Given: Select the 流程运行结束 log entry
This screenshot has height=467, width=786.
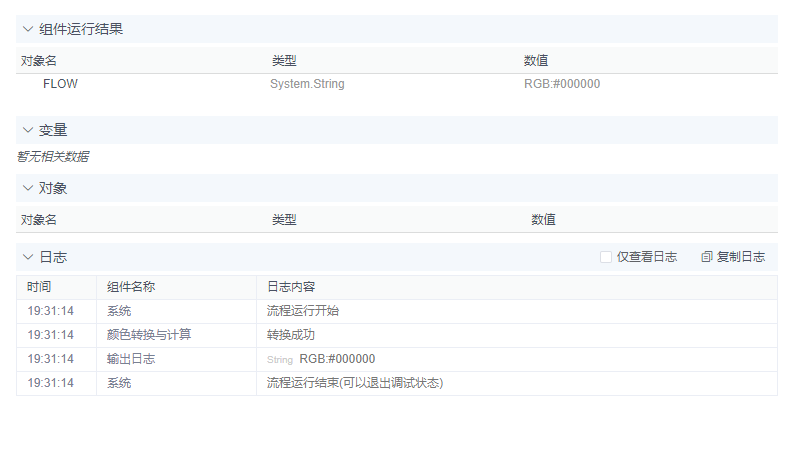Looking at the screenshot, I should click(x=354, y=383).
